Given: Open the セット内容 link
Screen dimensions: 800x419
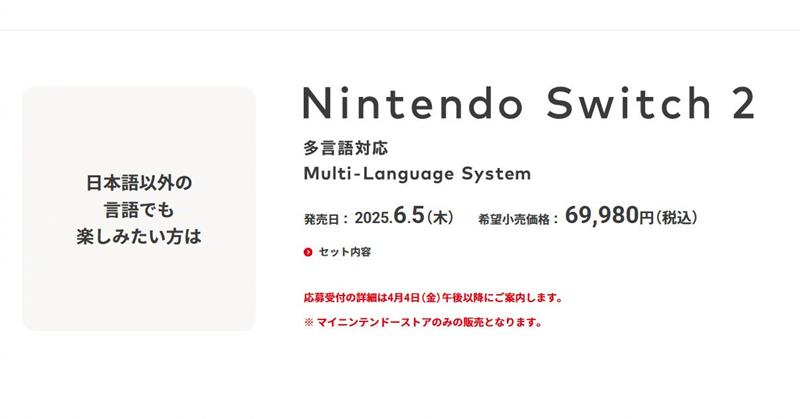Looking at the screenshot, I should pyautogui.click(x=344, y=252).
